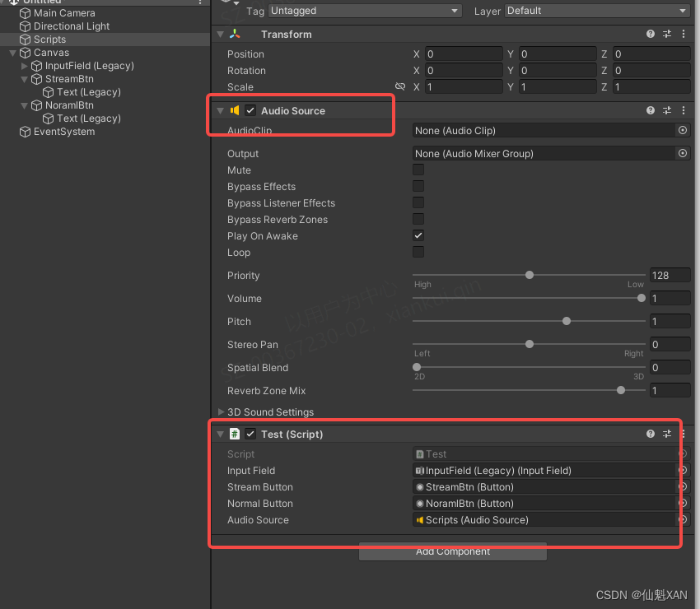Expand InputField (Legacy) node

[25, 66]
